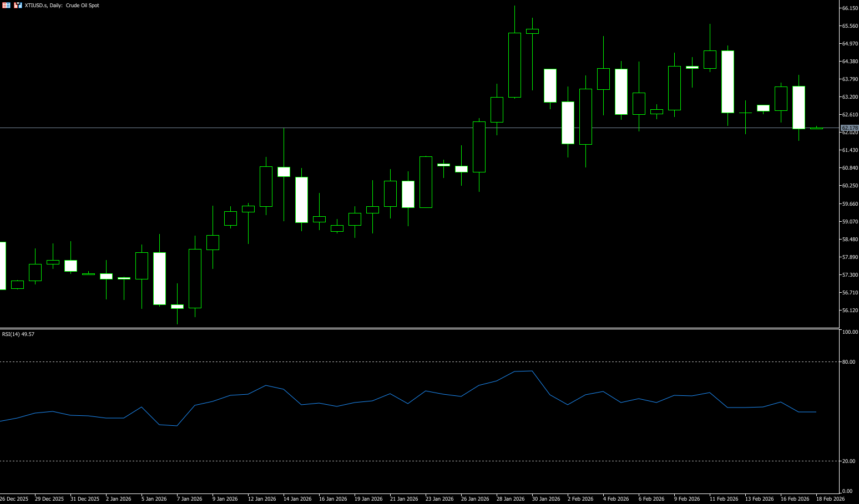Grab the separator between chart and RSI pane
This screenshot has height=504, width=859.
click(x=388, y=328)
